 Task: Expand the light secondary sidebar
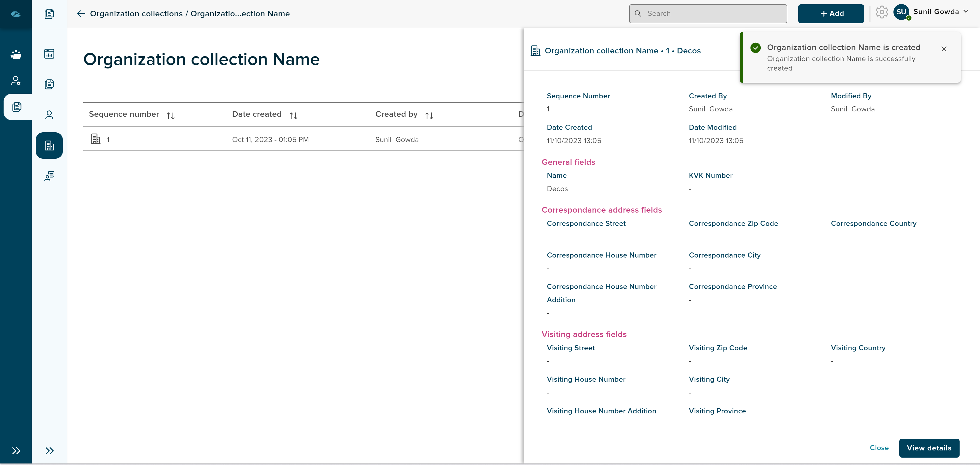(x=49, y=451)
